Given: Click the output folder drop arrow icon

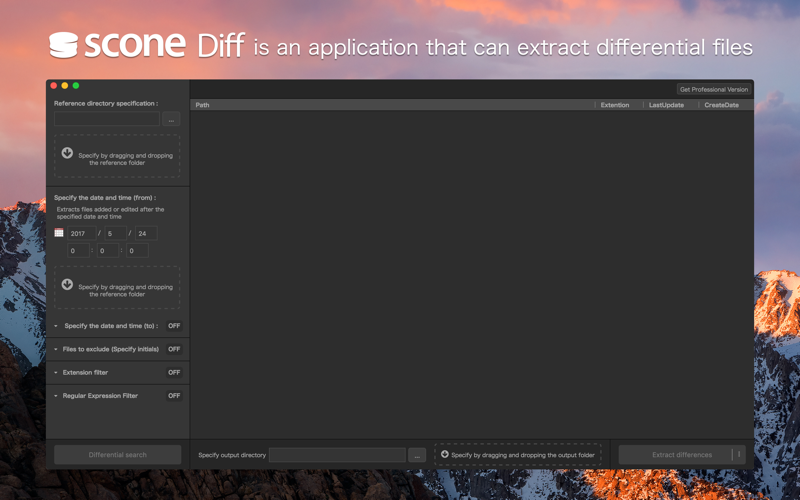Looking at the screenshot, I should (444, 454).
